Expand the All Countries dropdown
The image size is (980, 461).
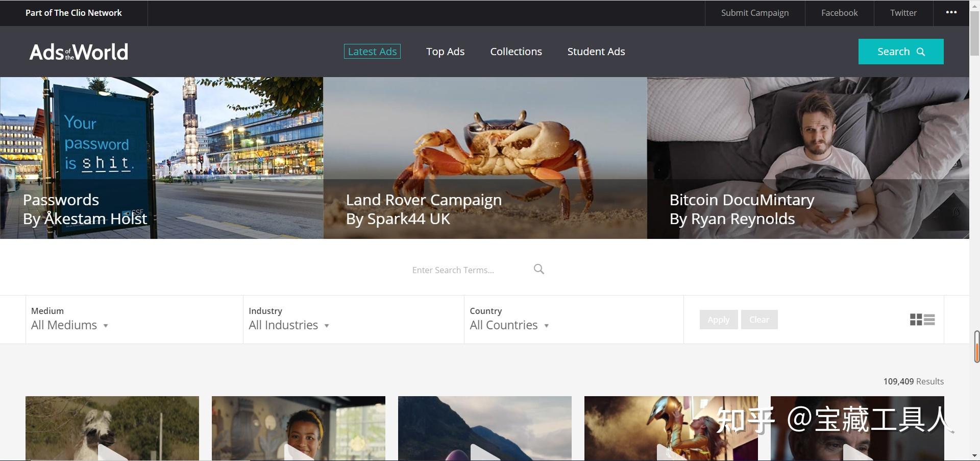[x=509, y=325]
